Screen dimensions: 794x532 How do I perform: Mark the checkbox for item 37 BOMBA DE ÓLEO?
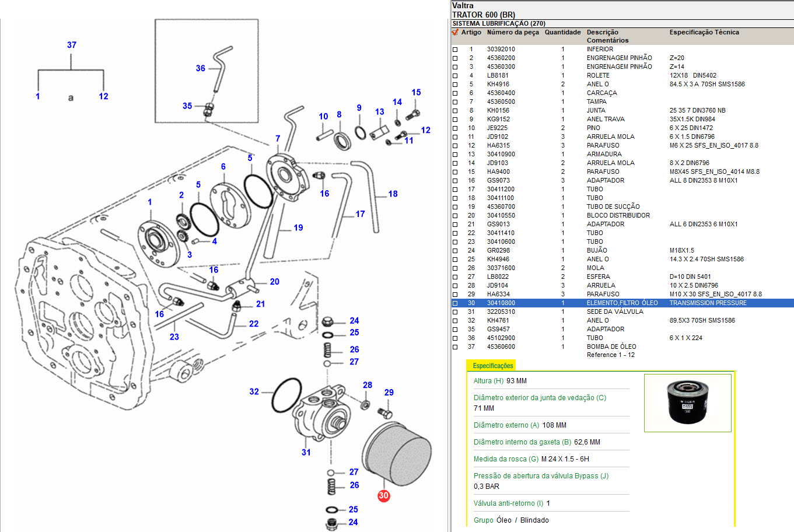(x=455, y=347)
